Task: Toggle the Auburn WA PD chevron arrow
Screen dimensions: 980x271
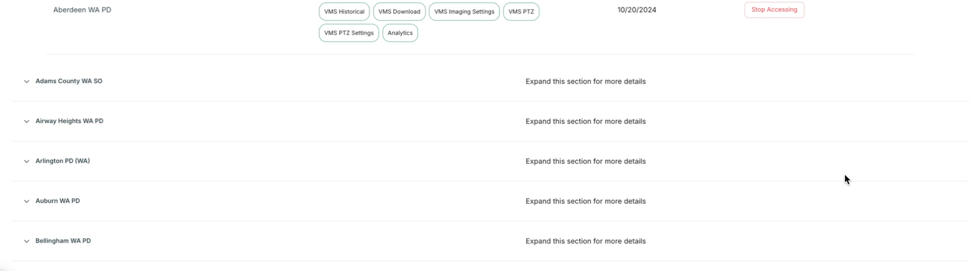Action: [27, 201]
